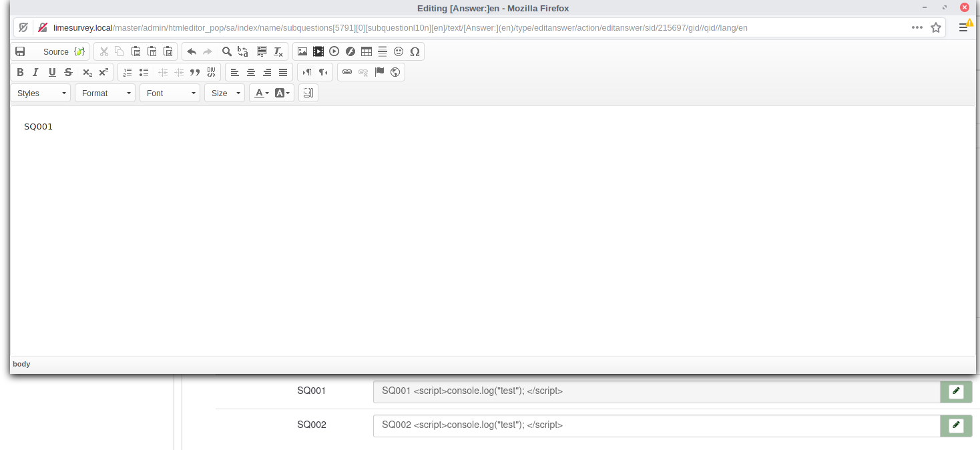Toggle underline formatting
Viewport: 980px width, 450px height.
coord(52,72)
